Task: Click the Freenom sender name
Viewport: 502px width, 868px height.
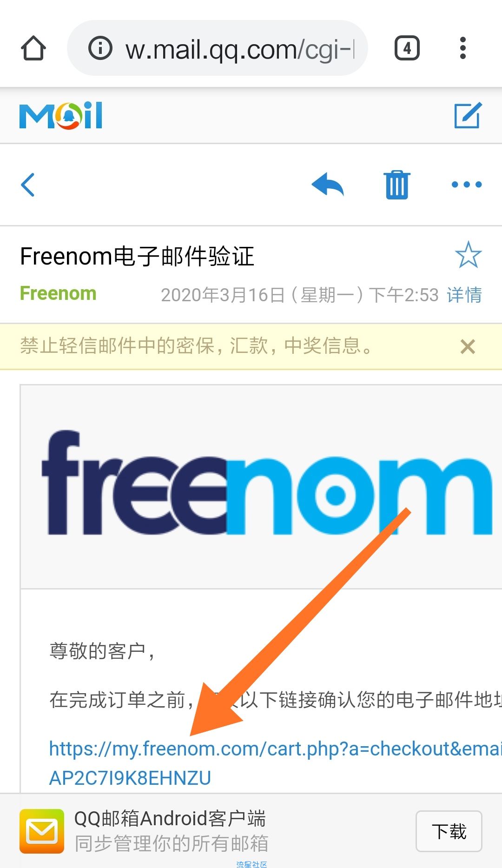Action: 58,293
